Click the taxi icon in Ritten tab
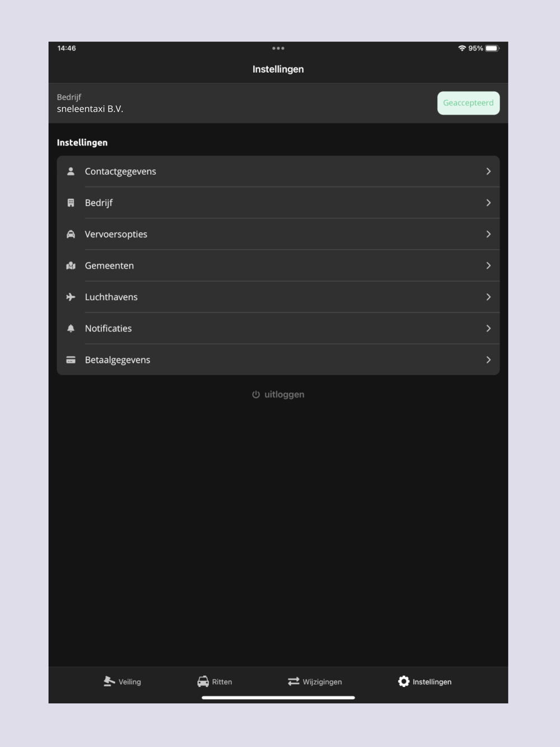 203,681
